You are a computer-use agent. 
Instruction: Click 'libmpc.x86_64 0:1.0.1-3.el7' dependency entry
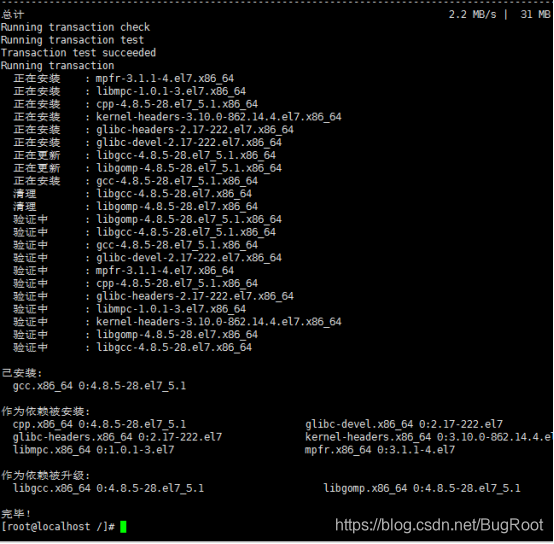click(94, 450)
